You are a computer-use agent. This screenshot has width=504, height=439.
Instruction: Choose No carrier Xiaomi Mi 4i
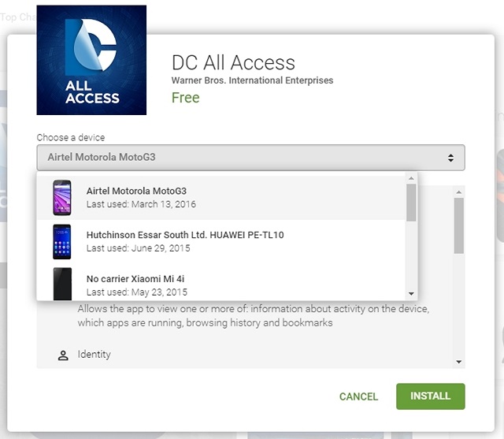(221, 283)
